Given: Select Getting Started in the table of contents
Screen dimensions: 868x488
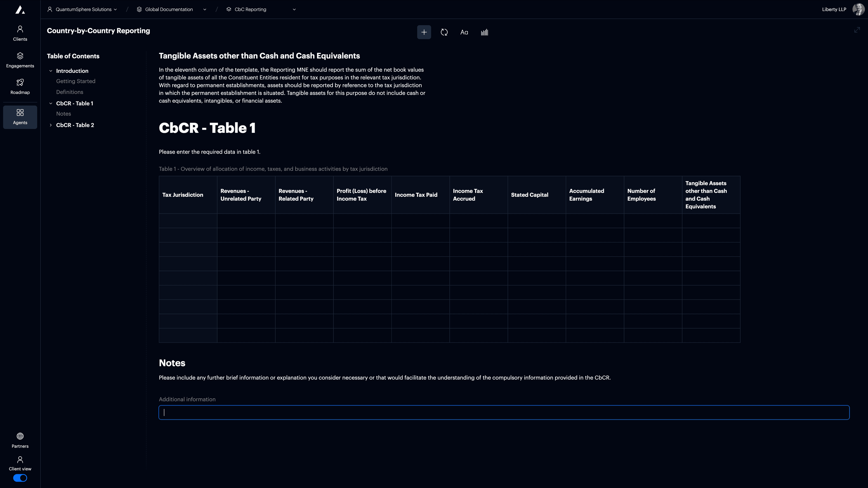Looking at the screenshot, I should (x=75, y=81).
